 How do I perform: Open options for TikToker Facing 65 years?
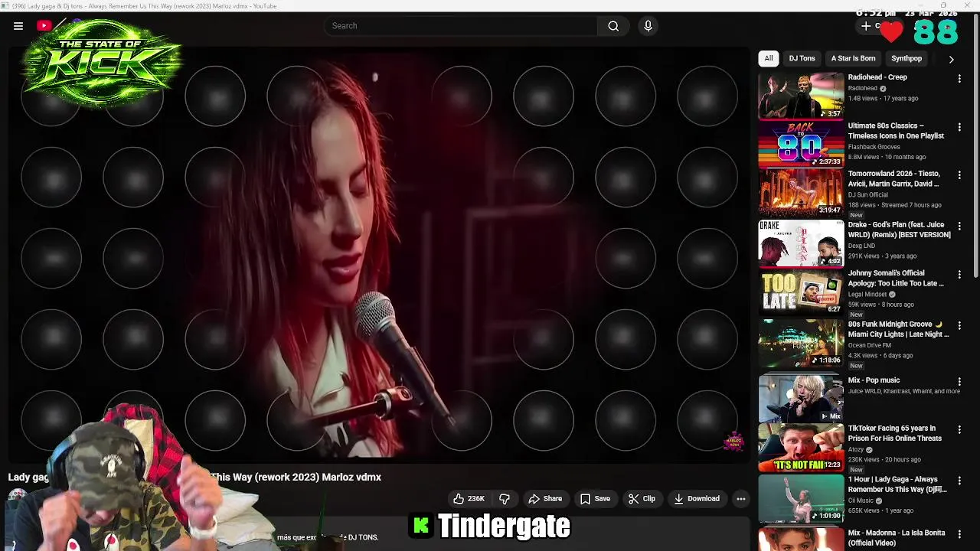[x=959, y=430]
